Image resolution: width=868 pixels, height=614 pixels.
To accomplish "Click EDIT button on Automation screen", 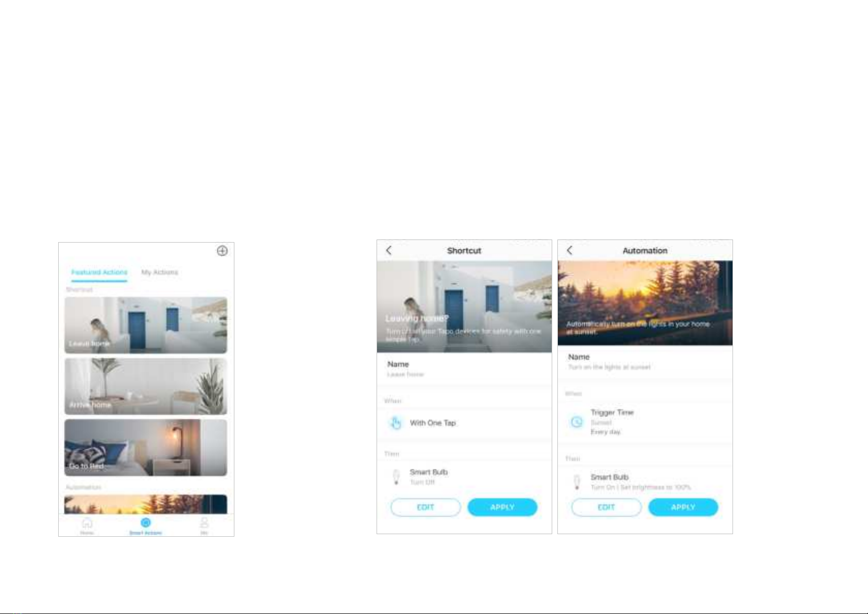I will pos(606,507).
